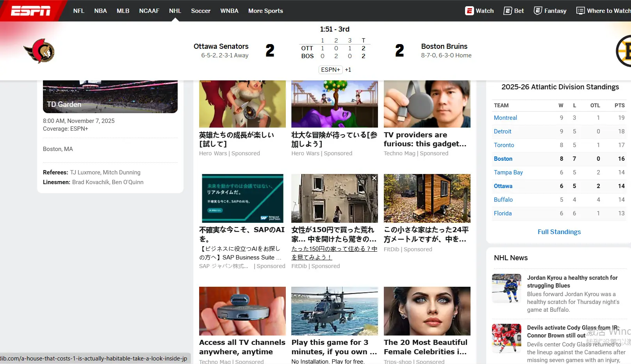Open Where to Watch icon link
Image resolution: width=631 pixels, height=364 pixels.
pyautogui.click(x=580, y=11)
